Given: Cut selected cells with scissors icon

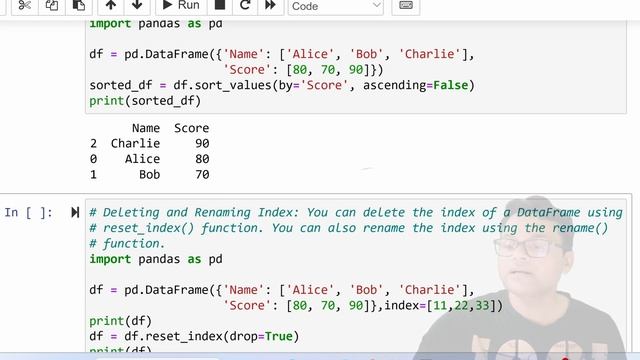Looking at the screenshot, I should (25, 6).
